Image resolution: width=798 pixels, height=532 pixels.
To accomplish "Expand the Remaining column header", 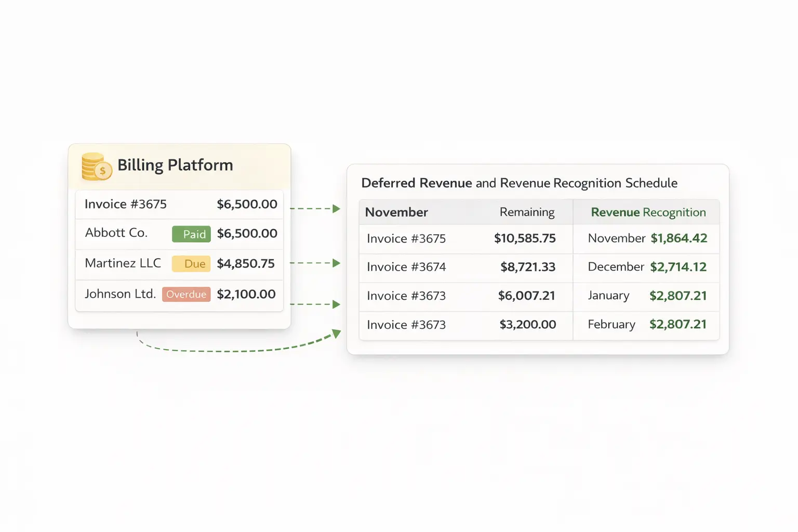I will pos(527,212).
